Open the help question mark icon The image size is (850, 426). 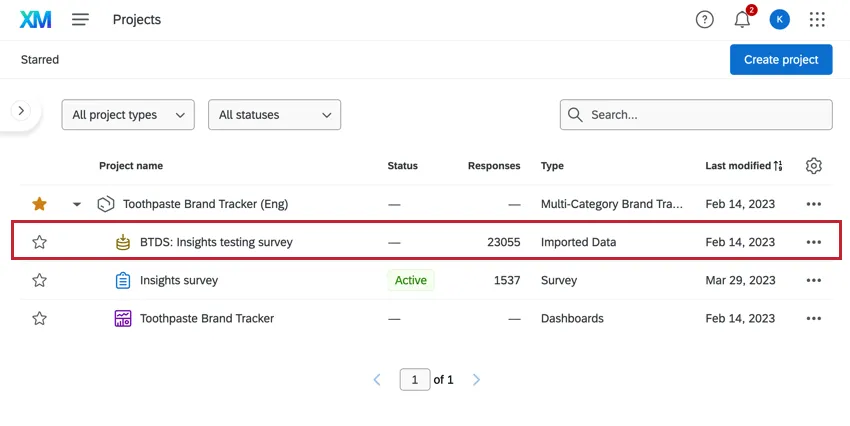pos(705,20)
